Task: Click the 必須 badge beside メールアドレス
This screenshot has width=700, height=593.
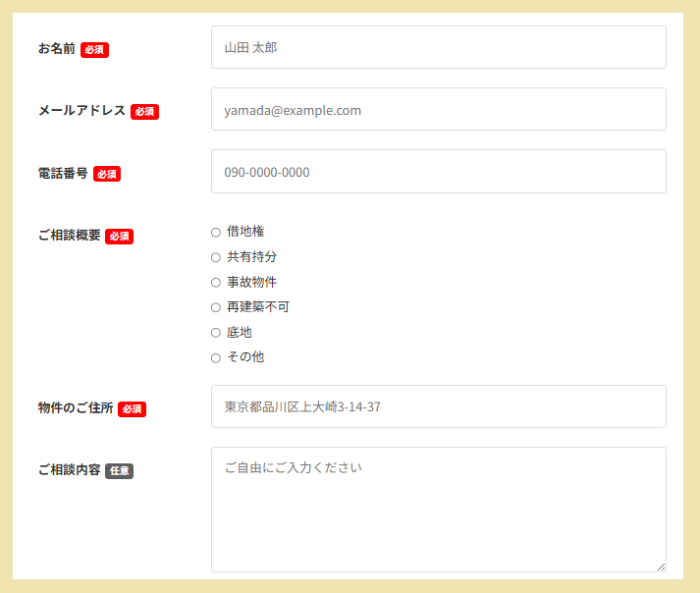Action: click(144, 112)
